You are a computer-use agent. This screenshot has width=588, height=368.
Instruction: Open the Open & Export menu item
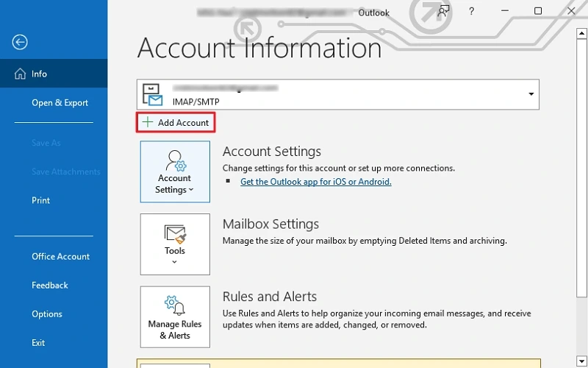(60, 103)
